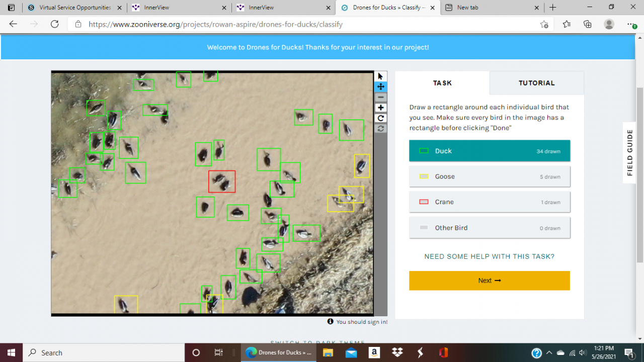Choose the Crane drawing tool
Image resolution: width=644 pixels, height=362 pixels.
tap(490, 202)
